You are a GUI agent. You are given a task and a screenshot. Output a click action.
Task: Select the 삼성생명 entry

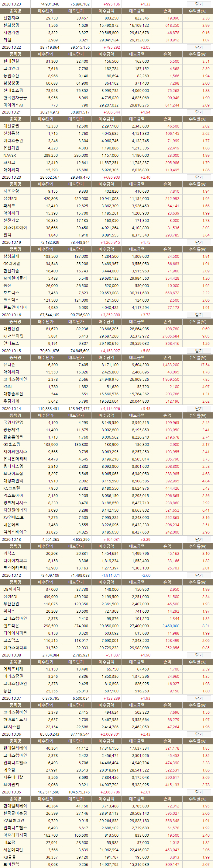pyautogui.click(x=106, y=83)
